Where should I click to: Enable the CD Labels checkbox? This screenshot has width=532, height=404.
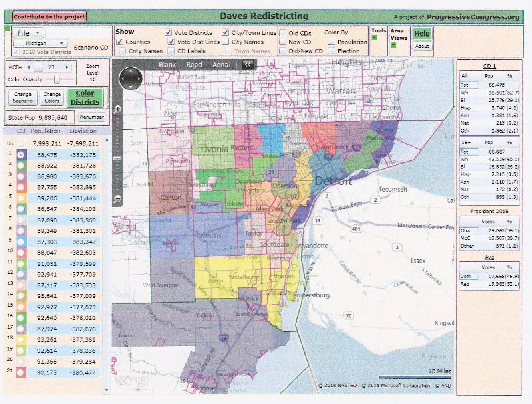[x=171, y=51]
